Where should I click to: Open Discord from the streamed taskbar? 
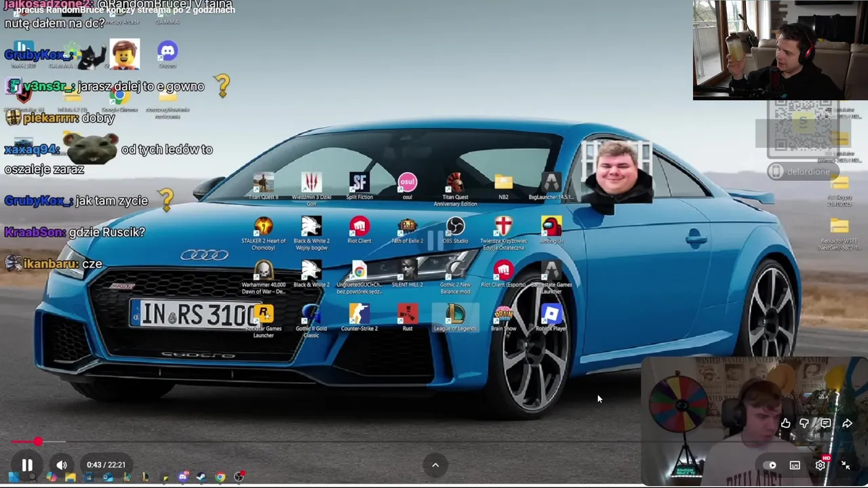[182, 477]
